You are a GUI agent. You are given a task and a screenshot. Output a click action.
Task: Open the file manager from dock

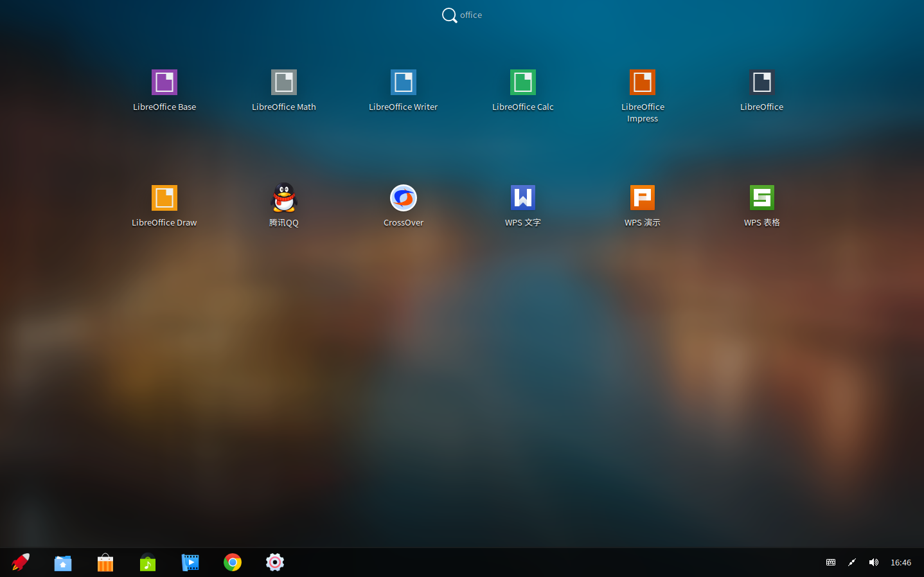click(63, 563)
